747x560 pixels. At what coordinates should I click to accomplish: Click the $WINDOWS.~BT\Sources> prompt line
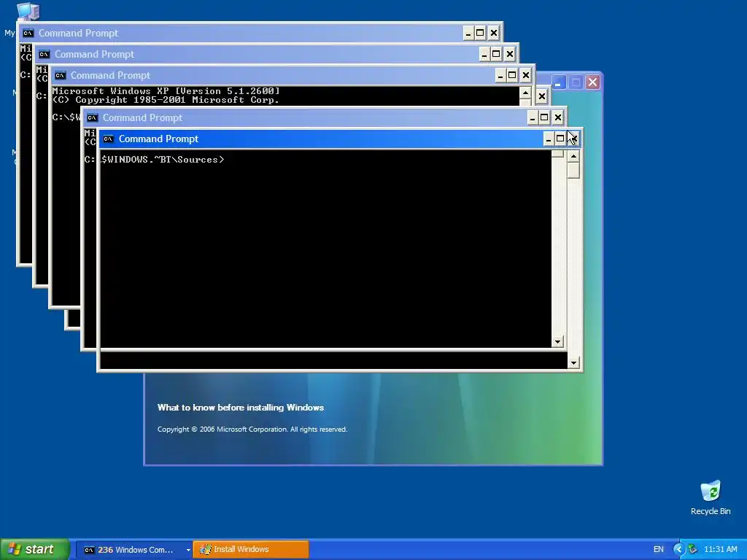coord(163,160)
